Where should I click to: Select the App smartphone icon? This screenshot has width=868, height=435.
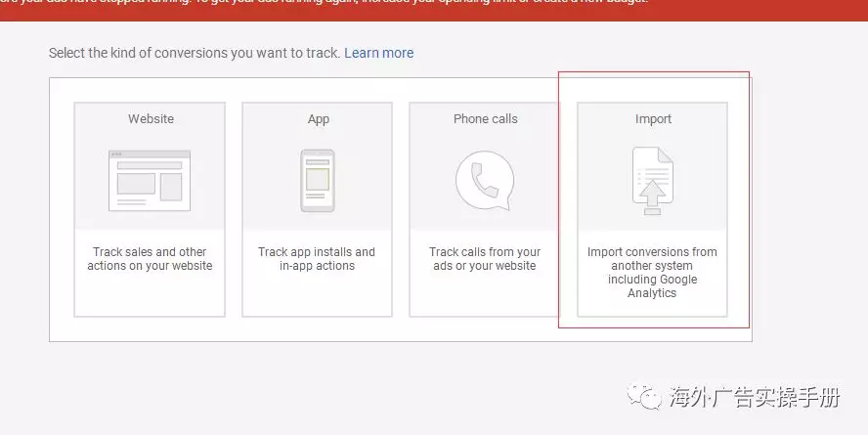point(318,180)
